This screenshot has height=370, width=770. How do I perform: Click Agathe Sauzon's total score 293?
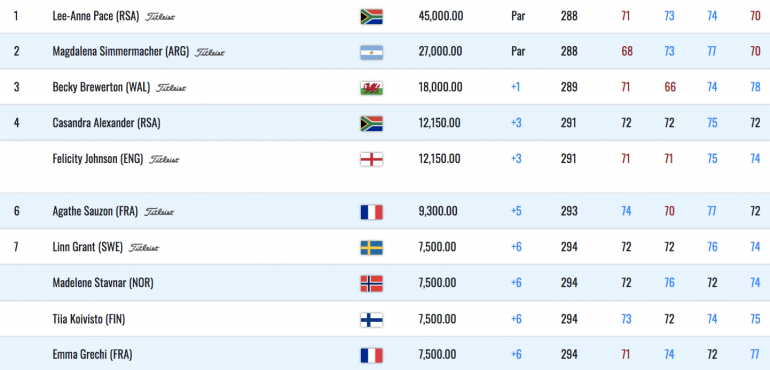[x=569, y=211]
